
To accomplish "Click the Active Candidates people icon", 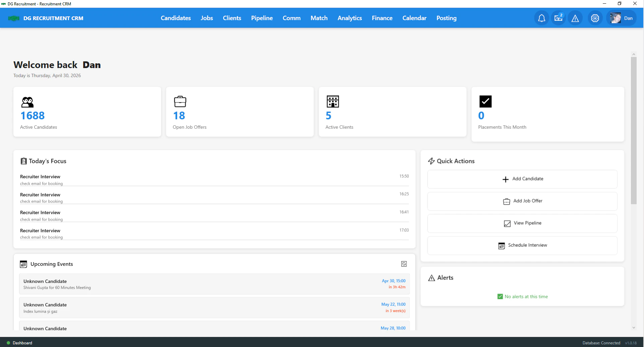I will pos(27,102).
